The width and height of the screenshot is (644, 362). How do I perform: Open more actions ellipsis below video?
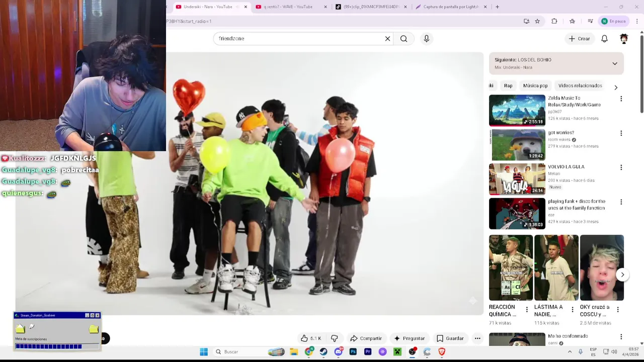[x=477, y=338]
